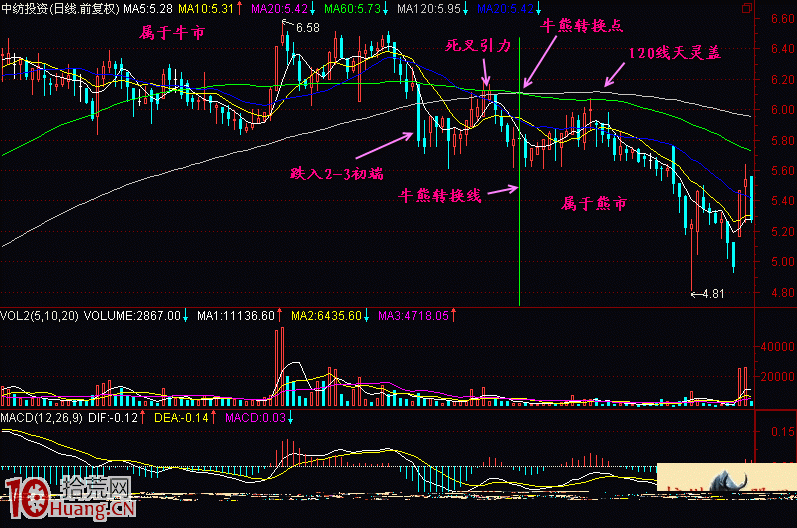
Task: Click the magenta MACD:0.03 value
Action: (x=255, y=418)
